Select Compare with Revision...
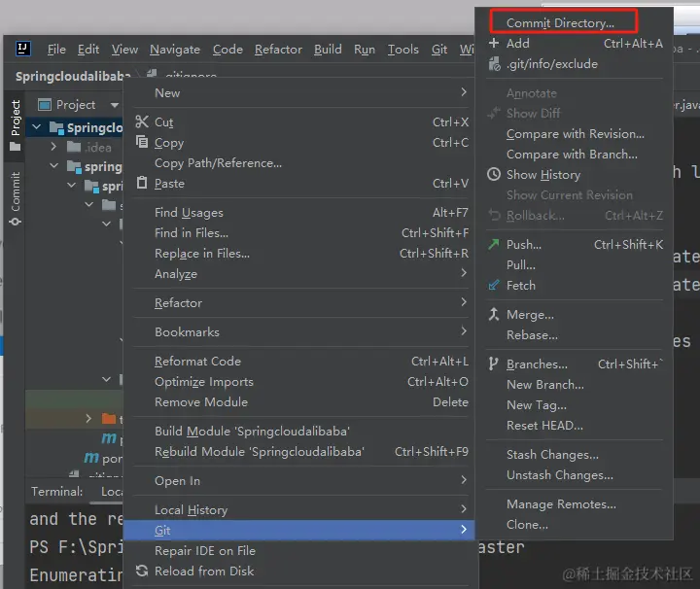 (x=575, y=133)
